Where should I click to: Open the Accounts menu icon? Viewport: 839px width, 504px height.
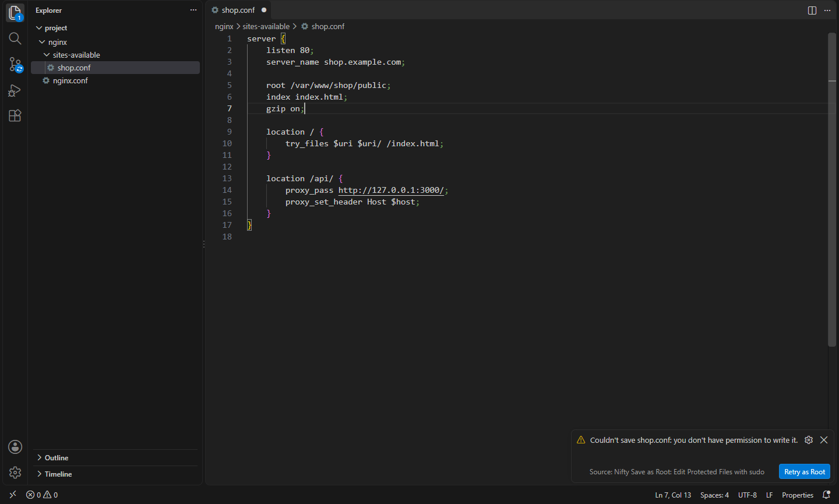click(15, 447)
